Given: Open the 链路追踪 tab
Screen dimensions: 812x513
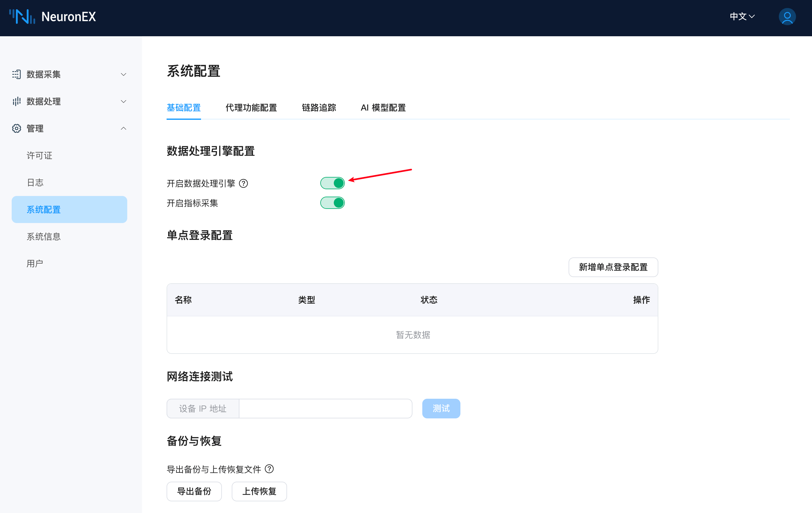Looking at the screenshot, I should pyautogui.click(x=319, y=108).
